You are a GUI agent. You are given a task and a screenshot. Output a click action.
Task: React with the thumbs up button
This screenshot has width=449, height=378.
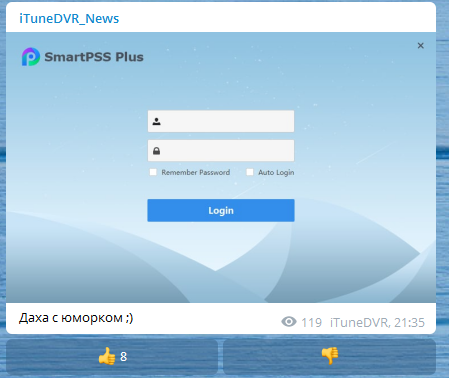(x=112, y=356)
